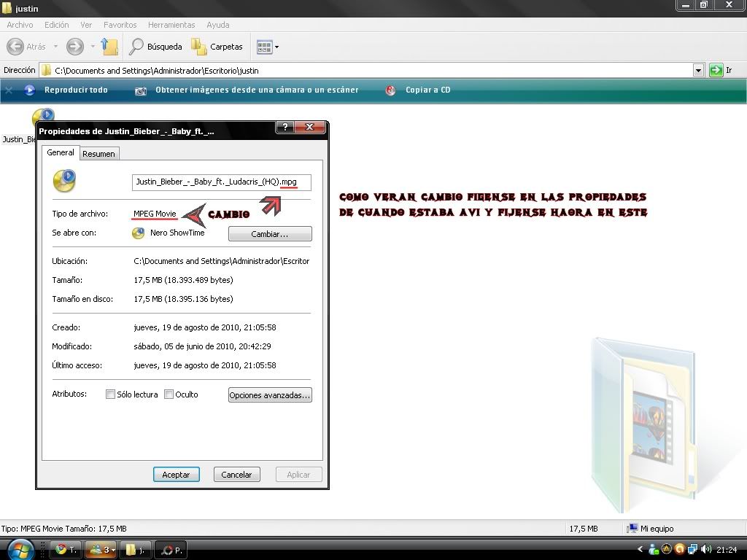Select the General tab
This screenshot has width=747, height=560.
[x=61, y=152]
